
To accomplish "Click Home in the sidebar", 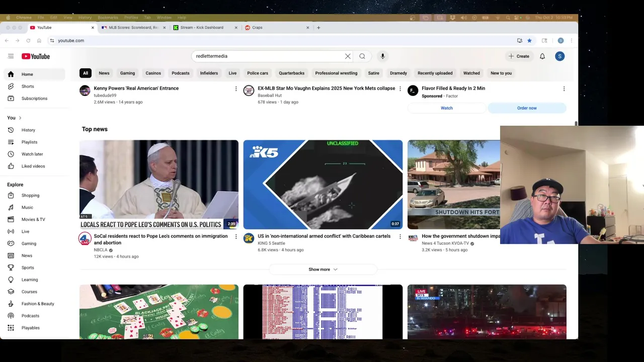I will (34, 74).
